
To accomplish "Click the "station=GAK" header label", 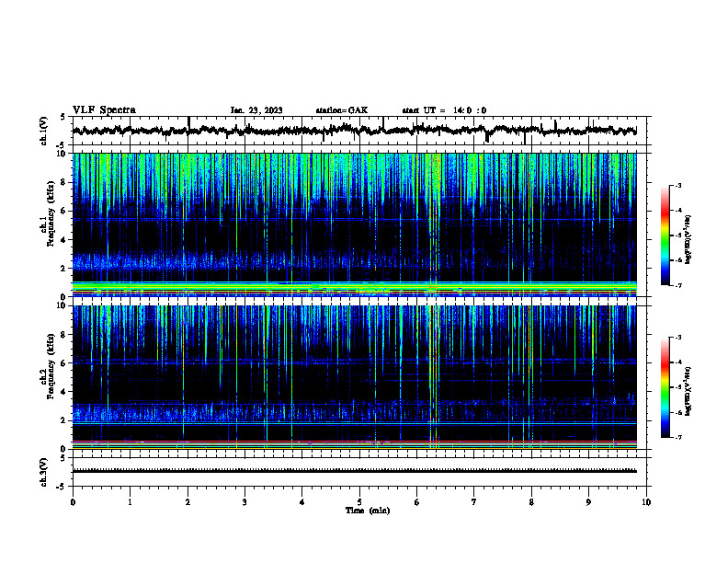I will click(x=342, y=110).
